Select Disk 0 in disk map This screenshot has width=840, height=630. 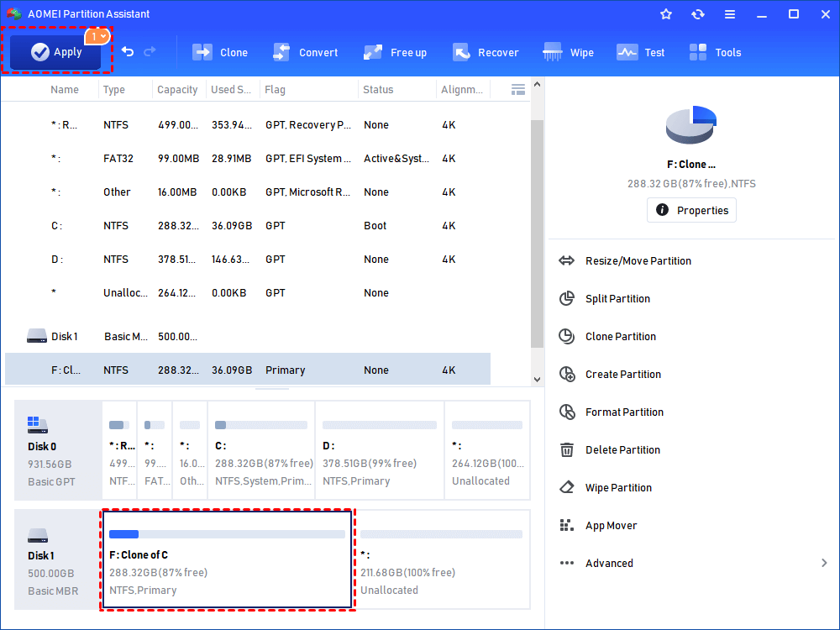tap(58, 450)
